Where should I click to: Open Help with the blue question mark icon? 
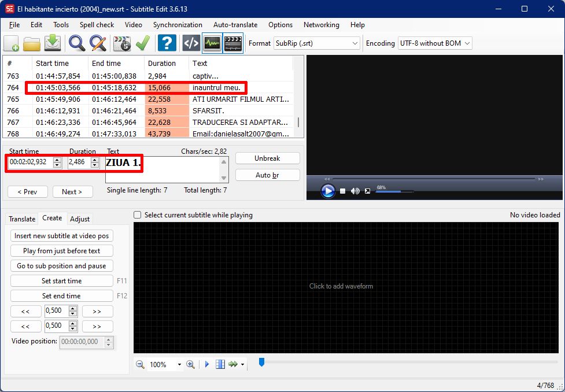(x=167, y=43)
